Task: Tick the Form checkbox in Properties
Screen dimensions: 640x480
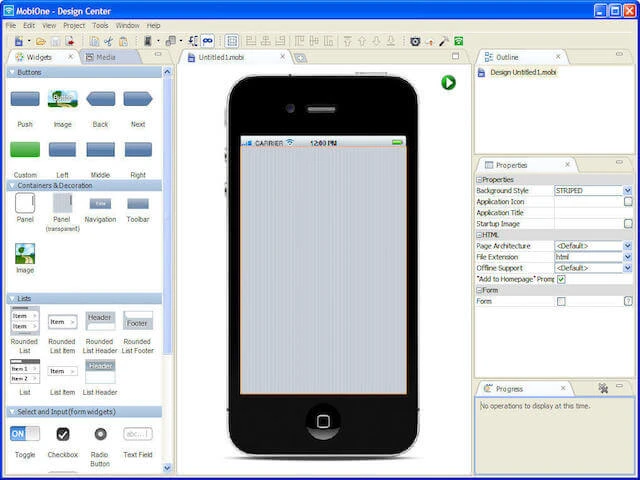Action: click(x=561, y=301)
